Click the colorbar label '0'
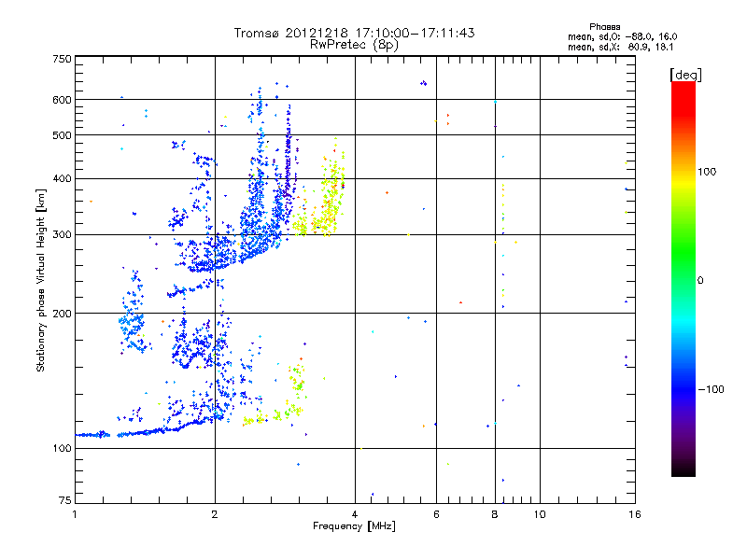Screen dimensions: 747x560 pyautogui.click(x=699, y=281)
